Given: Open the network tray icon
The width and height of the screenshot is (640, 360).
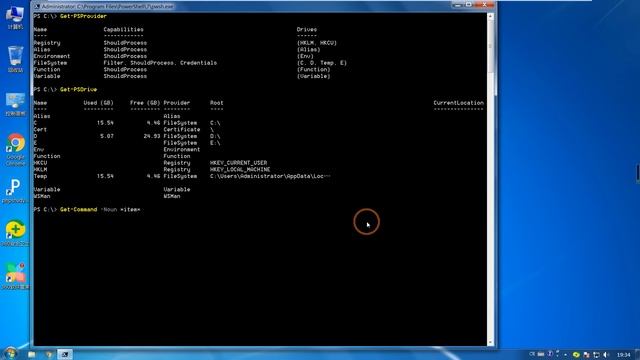Looking at the screenshot, I should click(596, 355).
